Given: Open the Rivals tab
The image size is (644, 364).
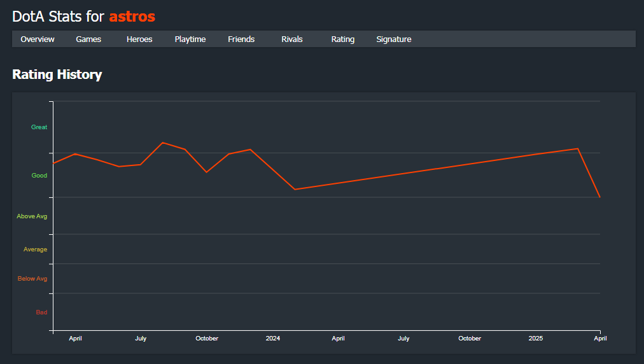Looking at the screenshot, I should (x=292, y=39).
